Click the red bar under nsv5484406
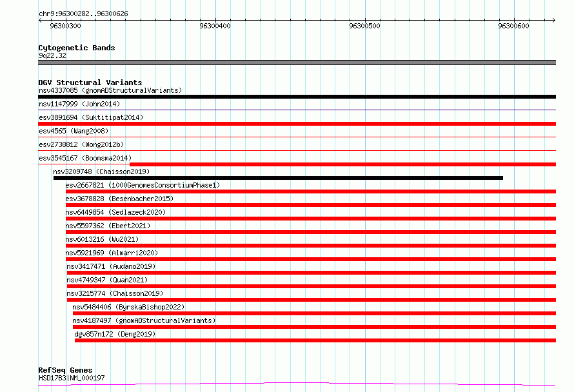The height and width of the screenshot is (392, 574). coord(315,313)
